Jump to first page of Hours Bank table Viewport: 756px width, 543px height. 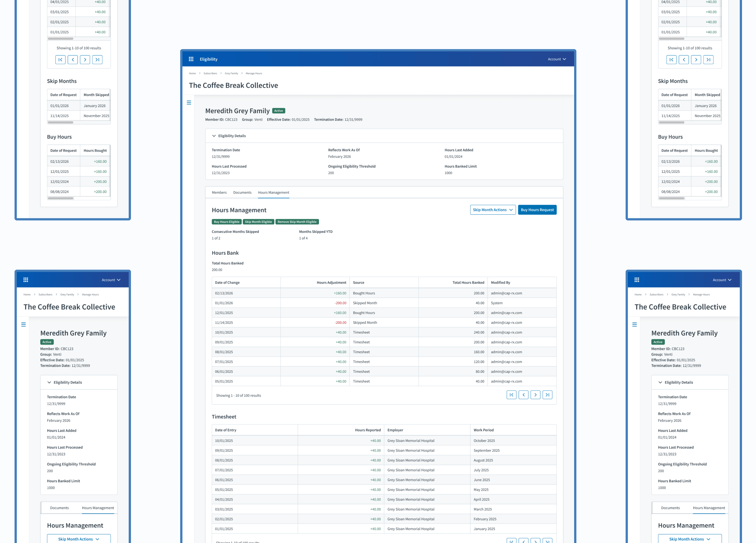pos(511,395)
